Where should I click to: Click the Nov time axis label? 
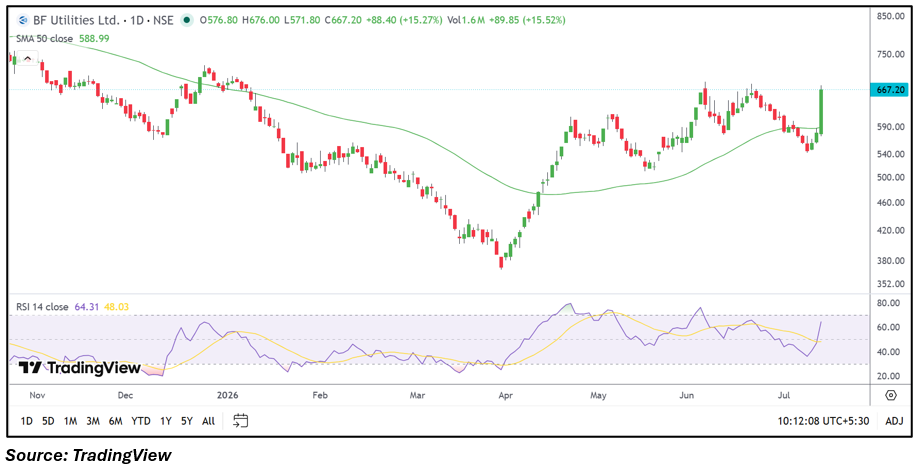tap(37, 396)
